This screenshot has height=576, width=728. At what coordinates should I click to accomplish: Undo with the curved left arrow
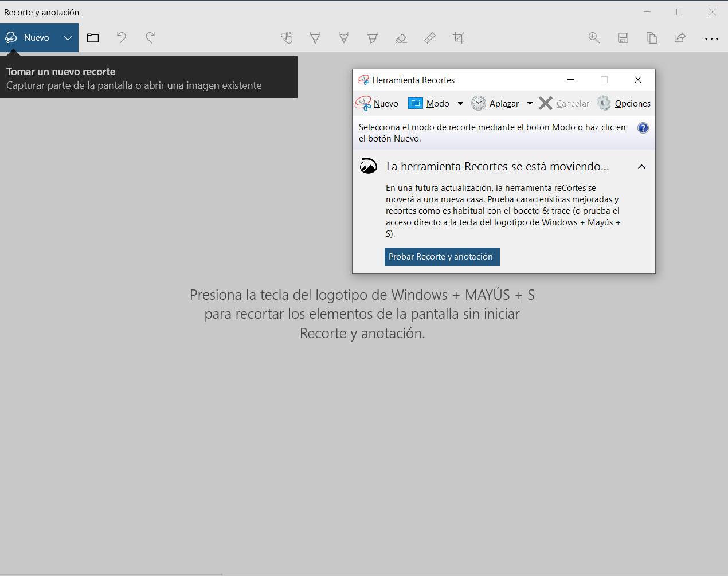coord(121,38)
